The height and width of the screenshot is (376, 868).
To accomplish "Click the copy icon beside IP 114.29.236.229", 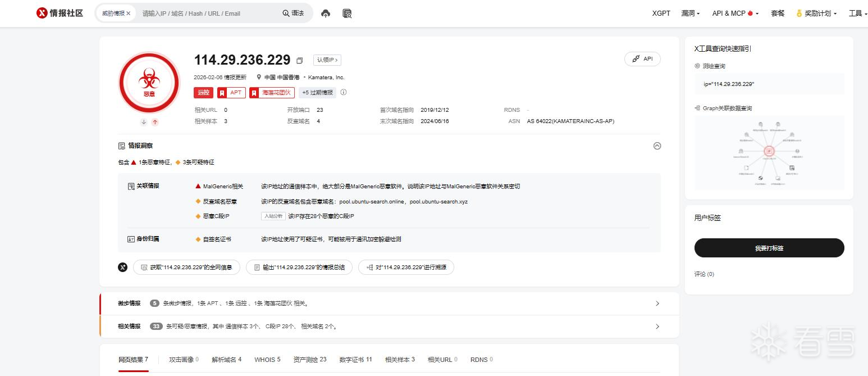I will pos(300,61).
